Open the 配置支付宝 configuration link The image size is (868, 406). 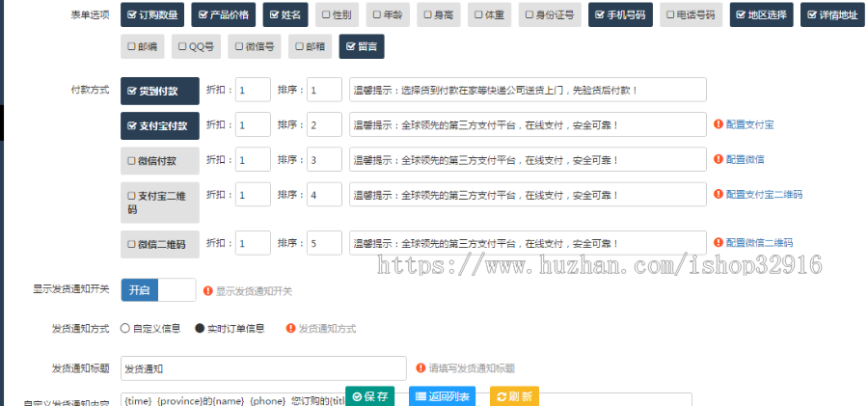pos(749,124)
